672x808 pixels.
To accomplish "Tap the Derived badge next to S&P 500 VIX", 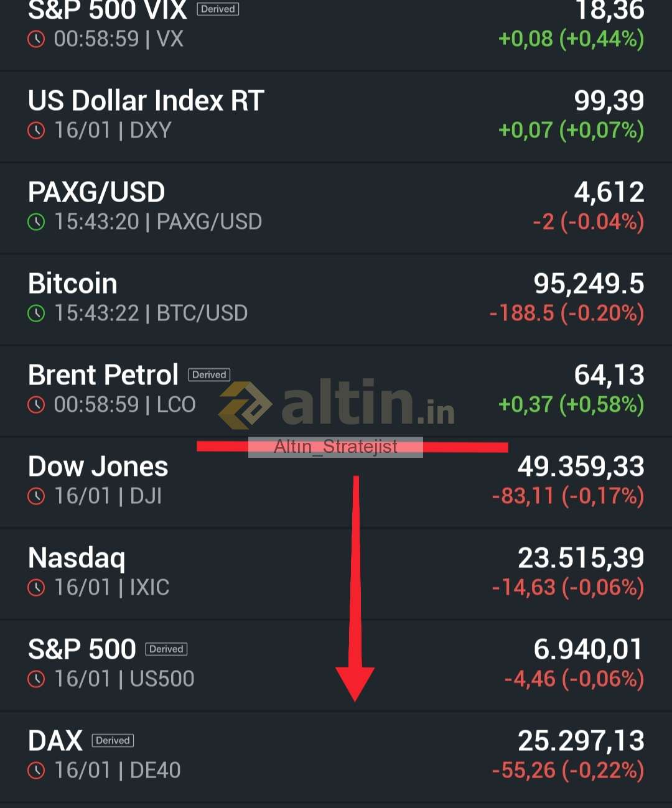I will click(218, 9).
